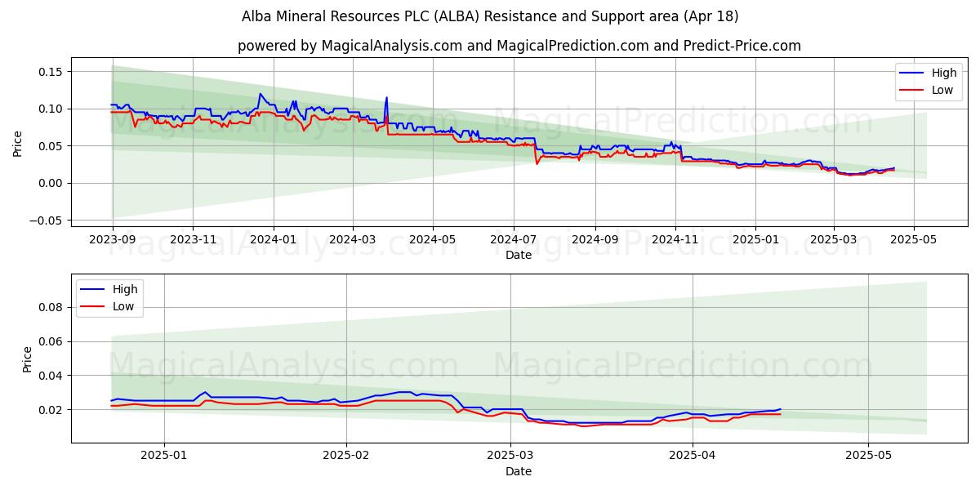Click the 'Price' y-axis label of bottom chart
The image size is (980, 490).
pos(28,359)
